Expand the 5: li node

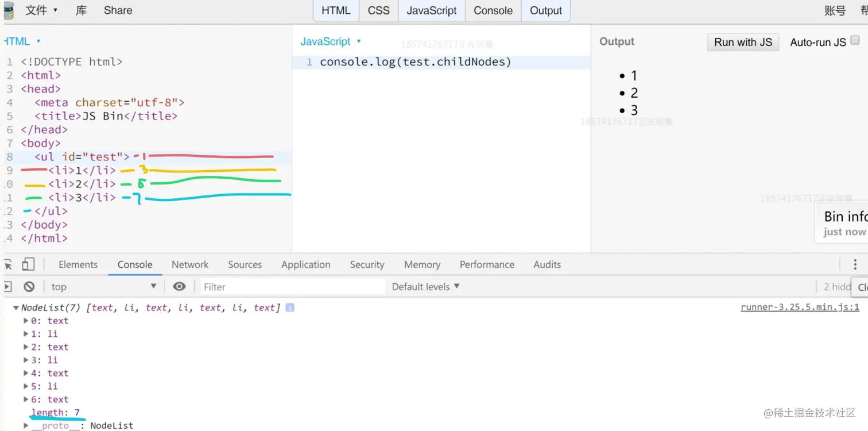[x=26, y=386]
